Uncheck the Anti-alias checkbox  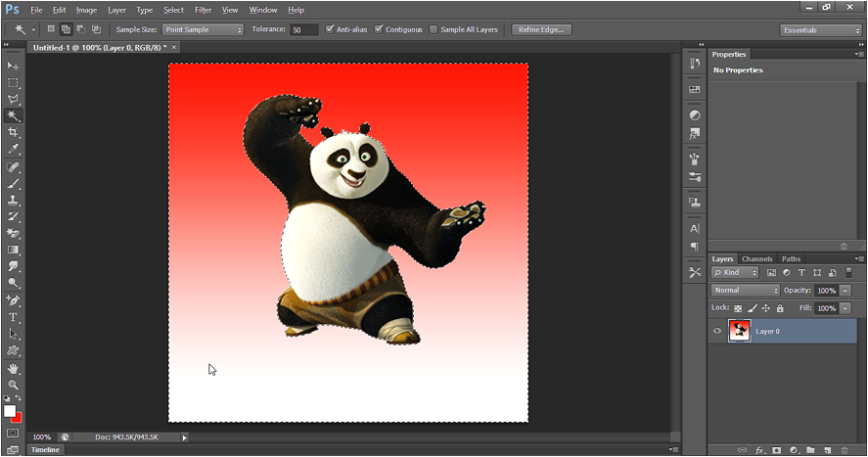pos(330,29)
